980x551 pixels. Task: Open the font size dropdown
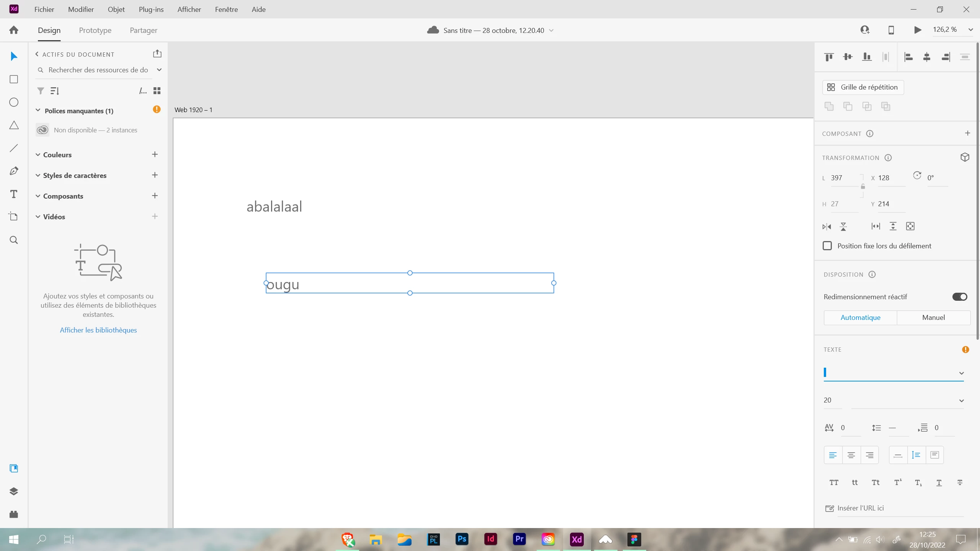[x=961, y=401]
